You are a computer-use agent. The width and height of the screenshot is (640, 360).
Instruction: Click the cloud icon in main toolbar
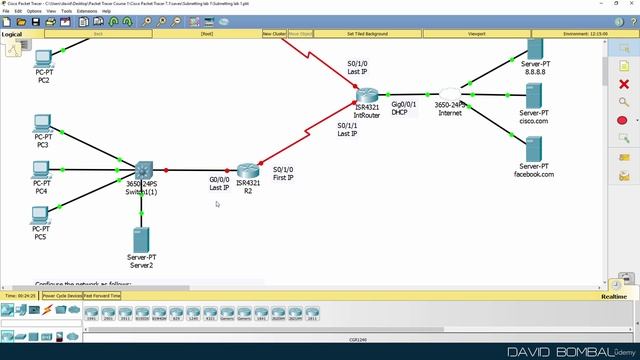tap(224, 22)
